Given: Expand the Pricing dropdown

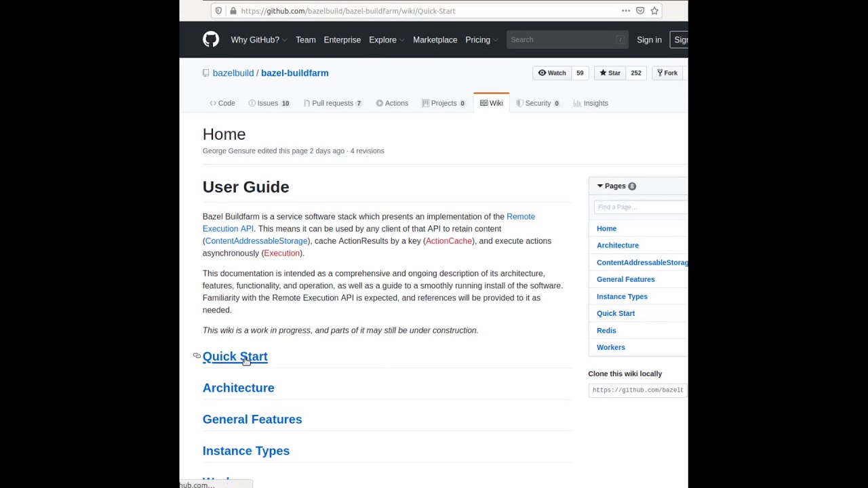Looking at the screenshot, I should tap(481, 40).
